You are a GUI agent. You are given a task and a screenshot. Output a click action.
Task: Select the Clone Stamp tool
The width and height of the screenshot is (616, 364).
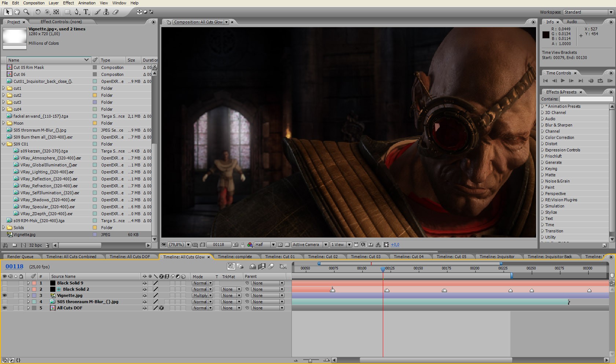pos(106,12)
